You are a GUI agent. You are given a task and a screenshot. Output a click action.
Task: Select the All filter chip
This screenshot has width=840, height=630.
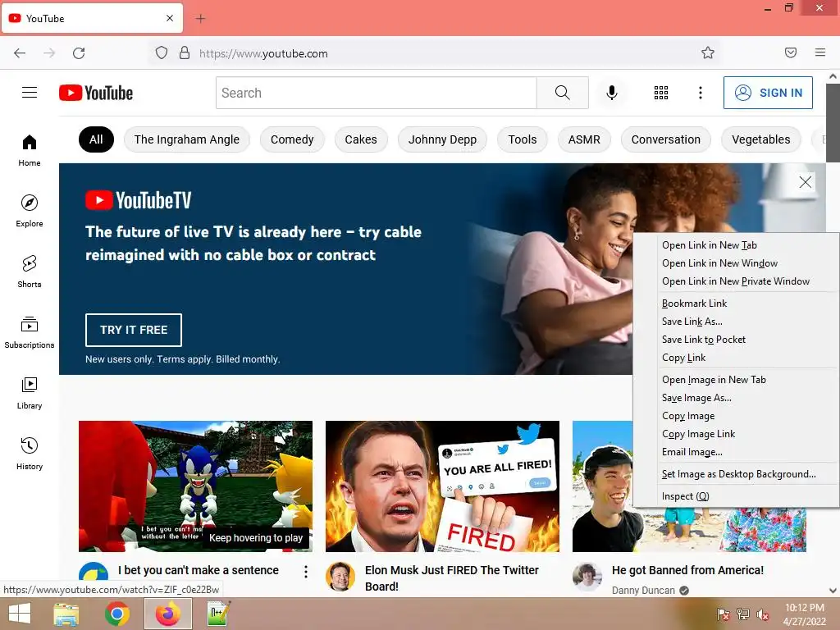tap(96, 139)
